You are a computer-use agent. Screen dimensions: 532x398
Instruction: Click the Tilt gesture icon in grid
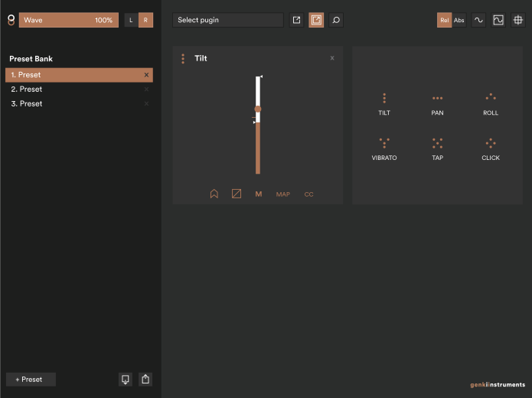tap(384, 98)
